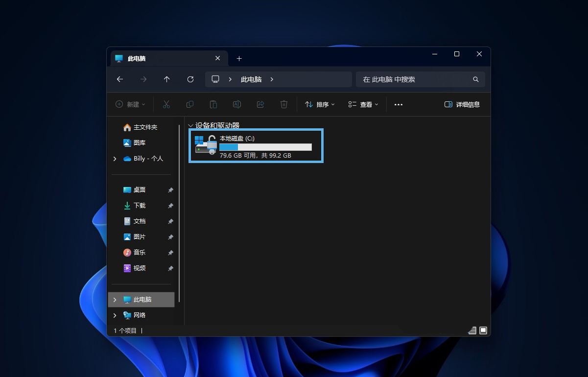This screenshot has height=377, width=588.
Task: Collapse the 设备和驱动器 group
Action: click(190, 126)
